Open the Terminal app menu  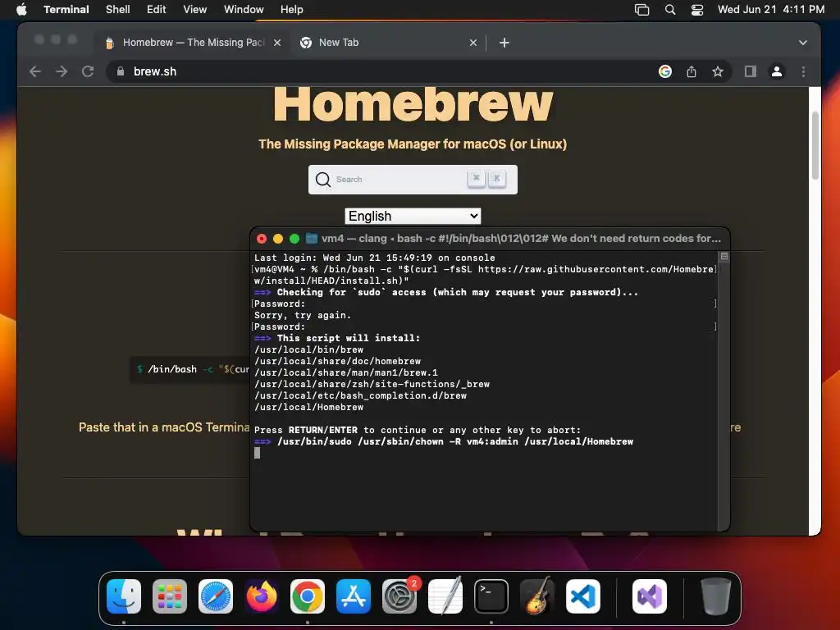click(66, 10)
